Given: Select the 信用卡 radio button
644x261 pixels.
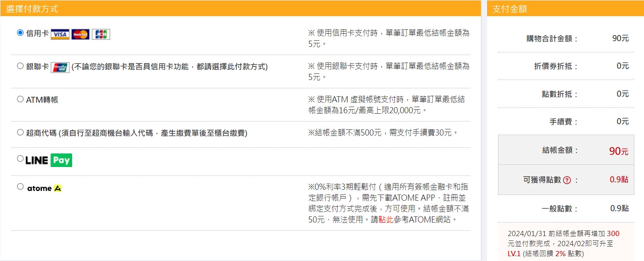Looking at the screenshot, I should [20, 33].
